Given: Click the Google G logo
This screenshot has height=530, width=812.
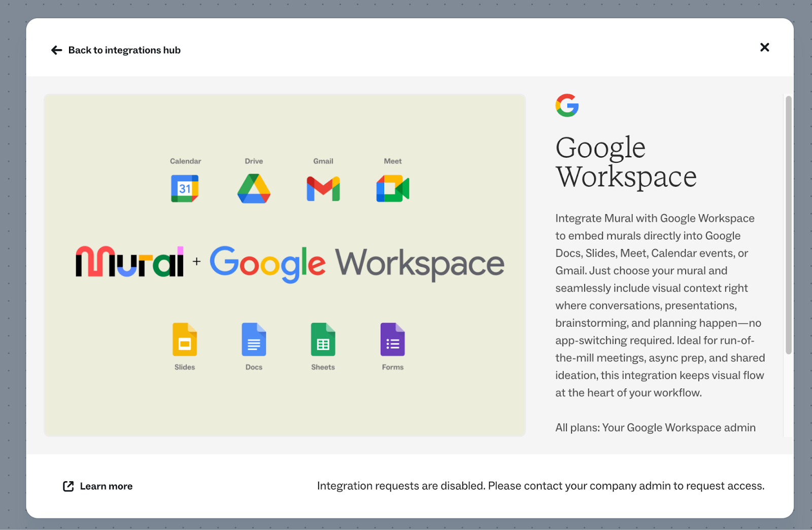Looking at the screenshot, I should (x=567, y=105).
